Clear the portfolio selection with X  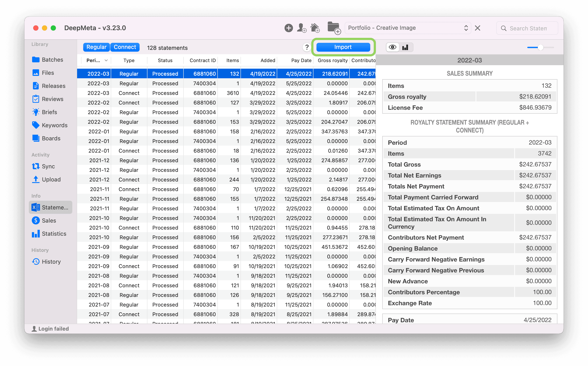pos(477,28)
